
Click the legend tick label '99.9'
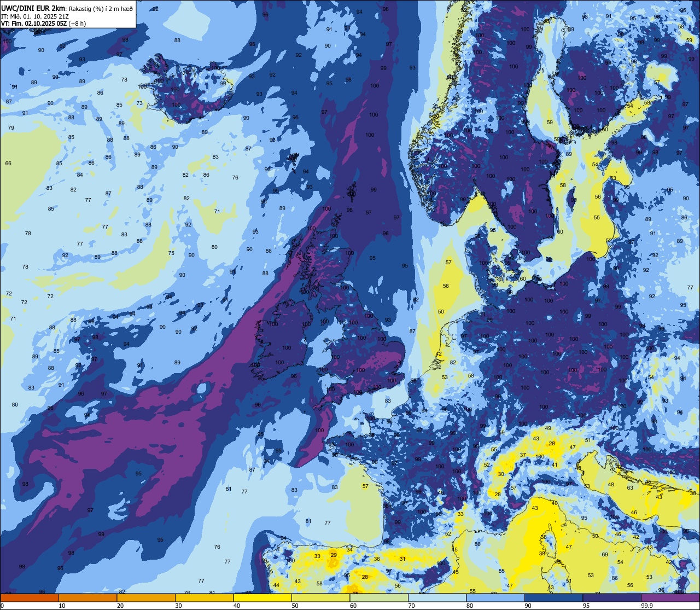point(647,606)
